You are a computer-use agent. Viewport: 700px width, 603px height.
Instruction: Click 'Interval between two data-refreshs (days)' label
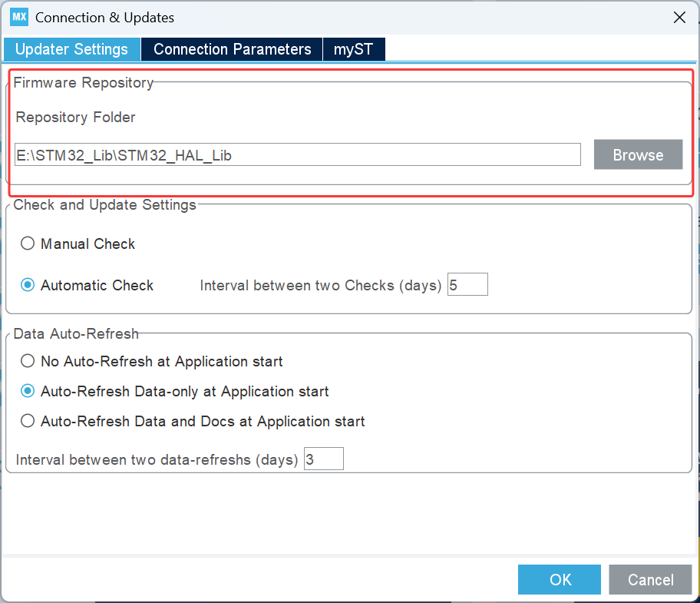(x=157, y=459)
